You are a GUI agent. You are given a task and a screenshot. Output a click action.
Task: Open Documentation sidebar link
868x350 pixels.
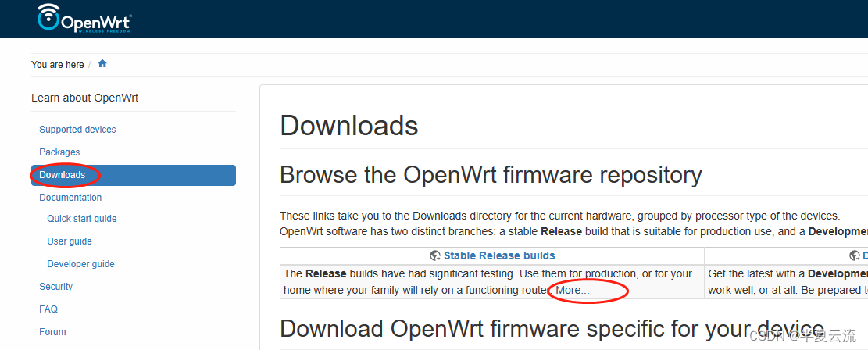click(x=70, y=198)
